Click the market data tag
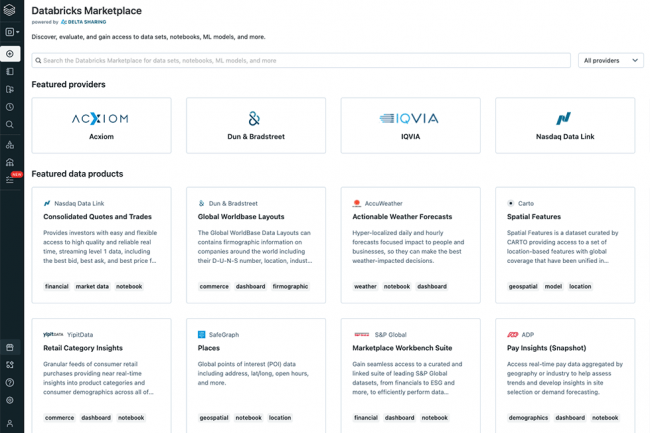 92,286
